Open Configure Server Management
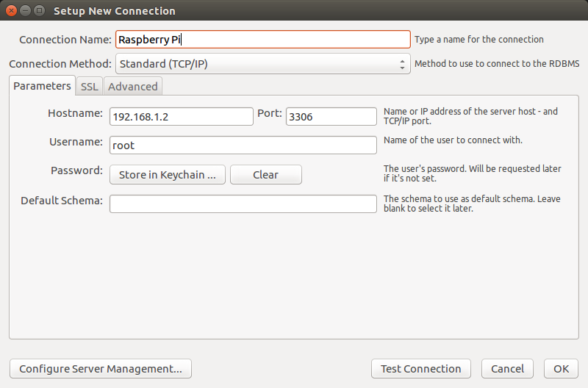 (x=101, y=368)
